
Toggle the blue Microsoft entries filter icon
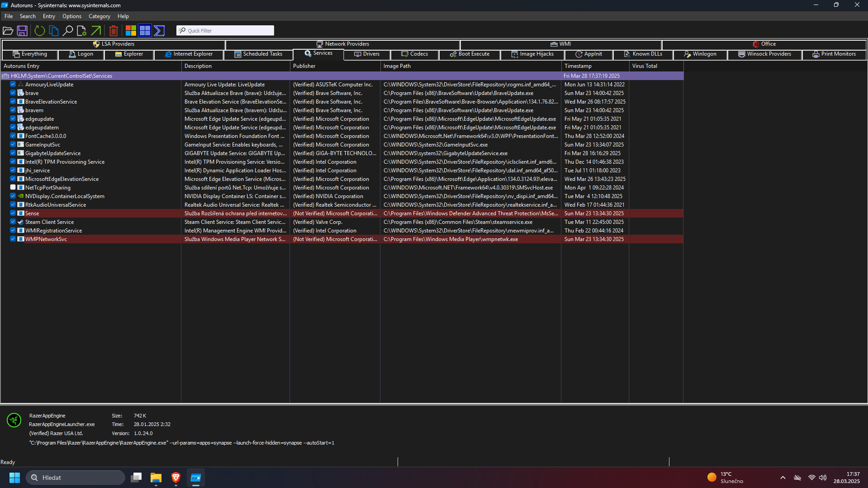pos(145,31)
